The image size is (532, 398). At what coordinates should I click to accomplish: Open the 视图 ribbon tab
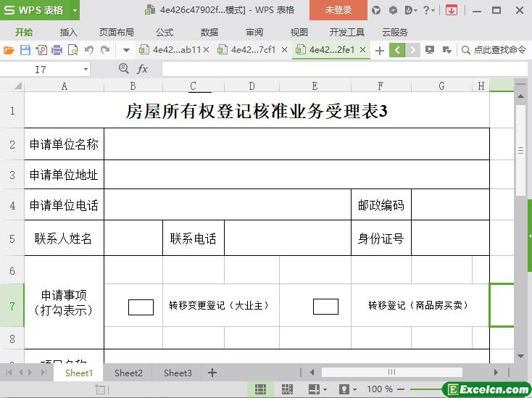[x=299, y=32]
